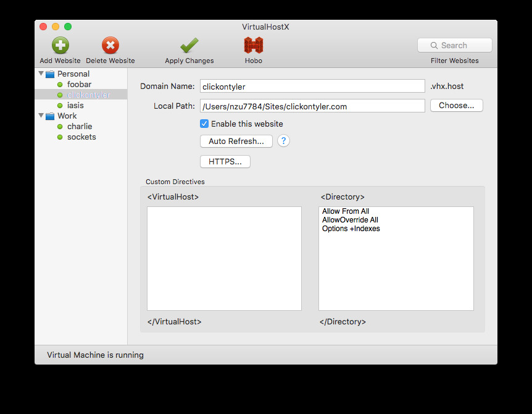The height and width of the screenshot is (414, 532).
Task: Click the magnifier icon in the search field
Action: [434, 45]
